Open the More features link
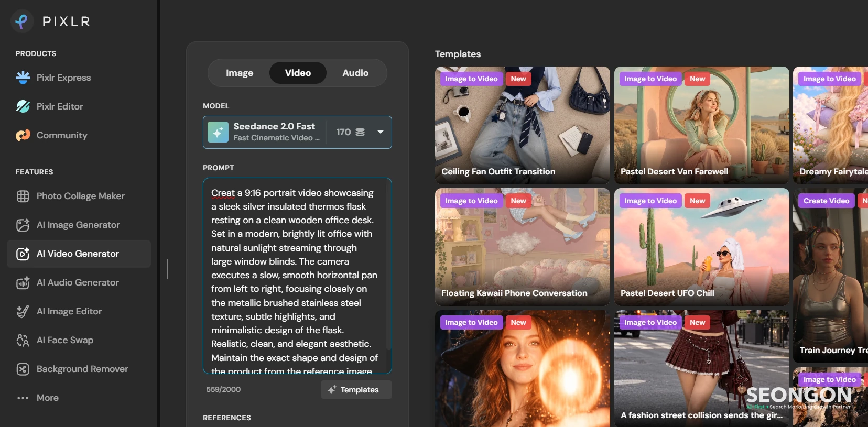Screen dimensions: 868x427 point(48,398)
